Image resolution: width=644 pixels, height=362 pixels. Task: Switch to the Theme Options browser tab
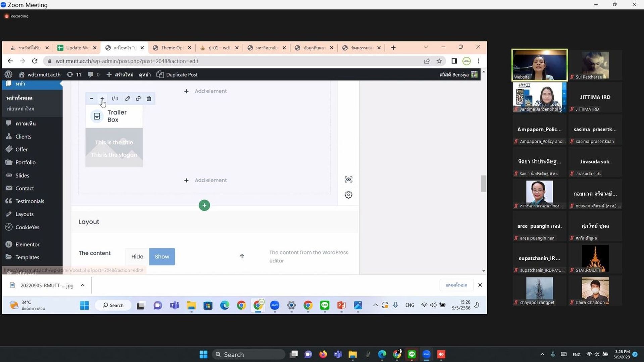[x=172, y=48]
